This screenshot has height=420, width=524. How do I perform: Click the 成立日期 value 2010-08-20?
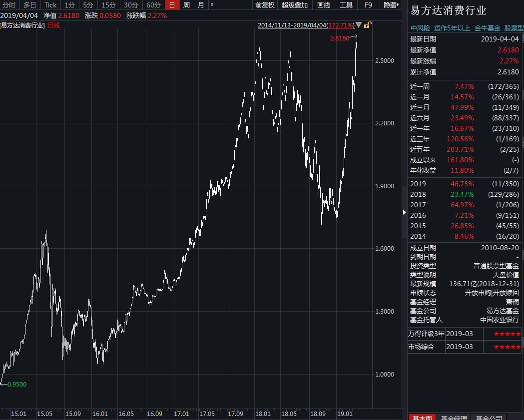pyautogui.click(x=500, y=248)
